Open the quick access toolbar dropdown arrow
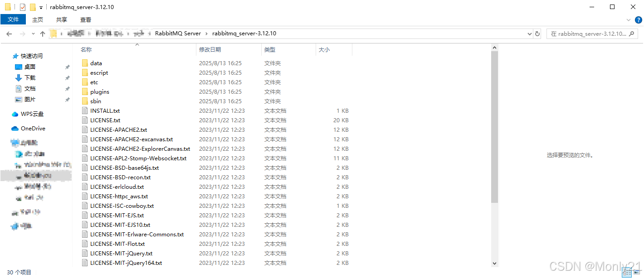The width and height of the screenshot is (644, 278). click(41, 8)
